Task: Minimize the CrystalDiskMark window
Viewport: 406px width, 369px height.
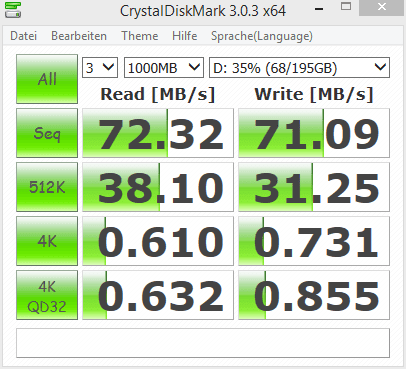Action: coord(319,9)
